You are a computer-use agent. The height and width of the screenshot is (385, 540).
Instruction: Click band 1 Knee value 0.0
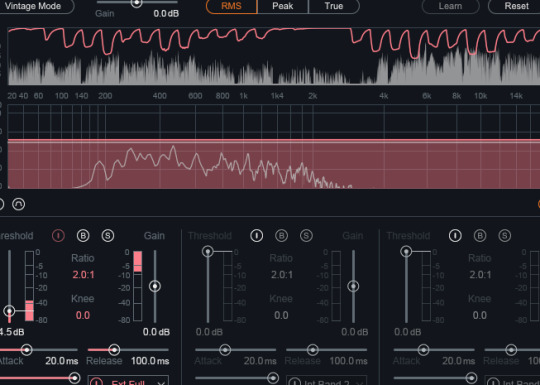tap(83, 315)
